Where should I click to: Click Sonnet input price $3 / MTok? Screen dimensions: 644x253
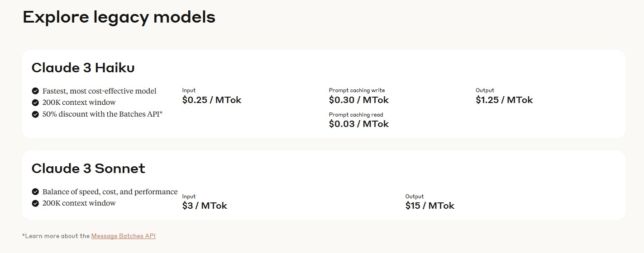205,206
